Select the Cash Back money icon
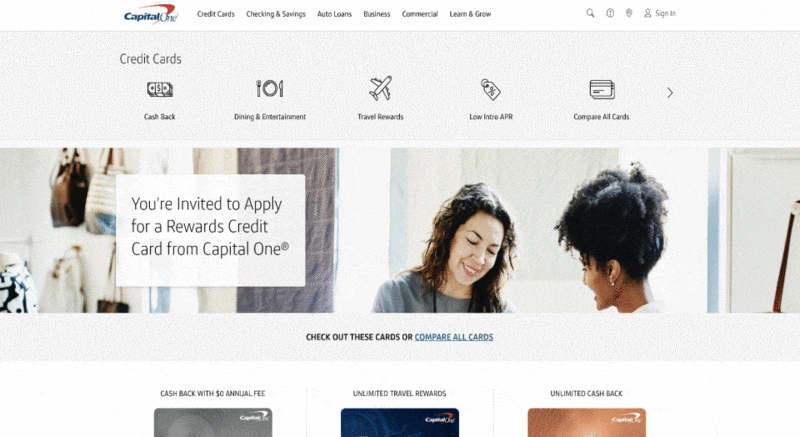Image resolution: width=800 pixels, height=437 pixels. 160,89
